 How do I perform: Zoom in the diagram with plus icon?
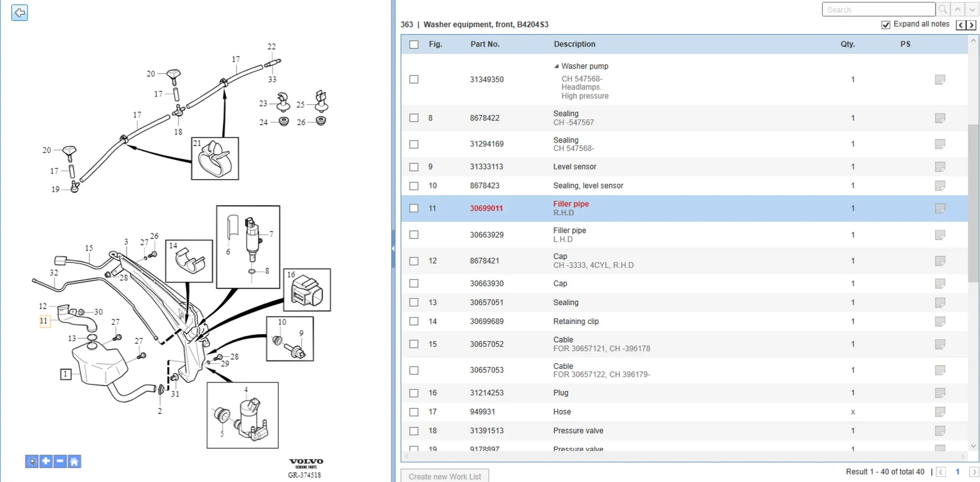[46, 461]
